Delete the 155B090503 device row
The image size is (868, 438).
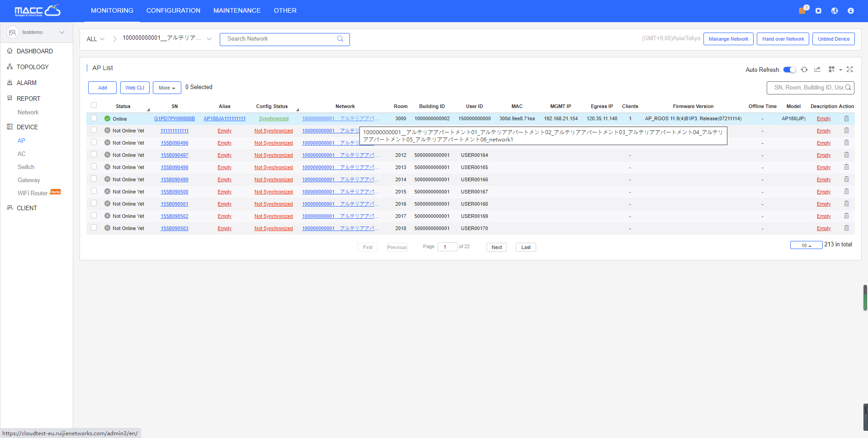(x=846, y=228)
